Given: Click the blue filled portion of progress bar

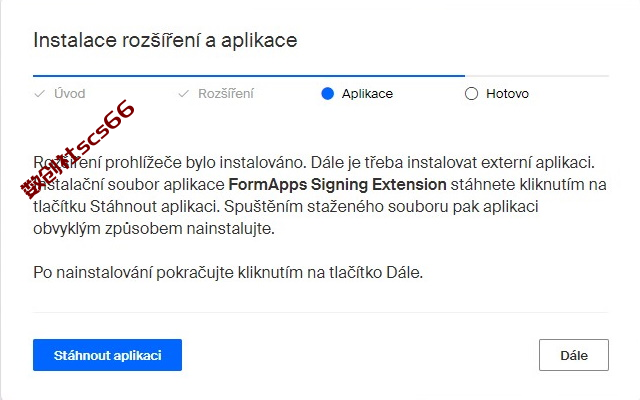Looking at the screenshot, I should pos(249,76).
